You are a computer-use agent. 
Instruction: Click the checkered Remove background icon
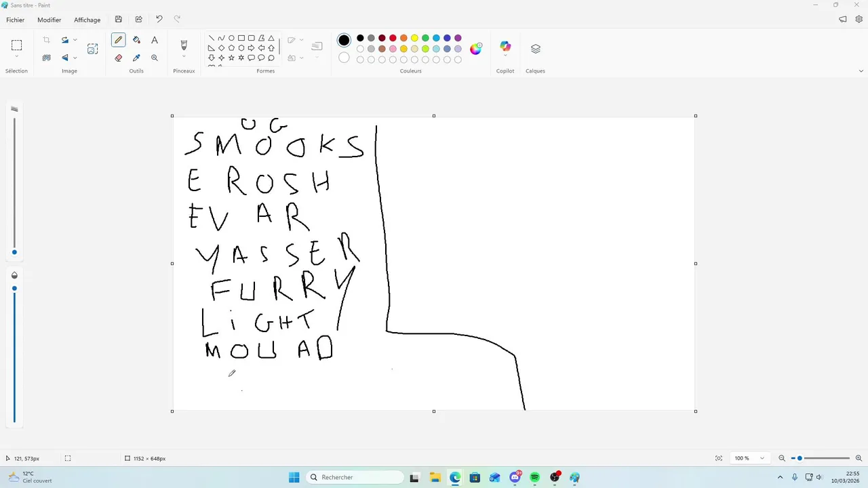pyautogui.click(x=46, y=58)
